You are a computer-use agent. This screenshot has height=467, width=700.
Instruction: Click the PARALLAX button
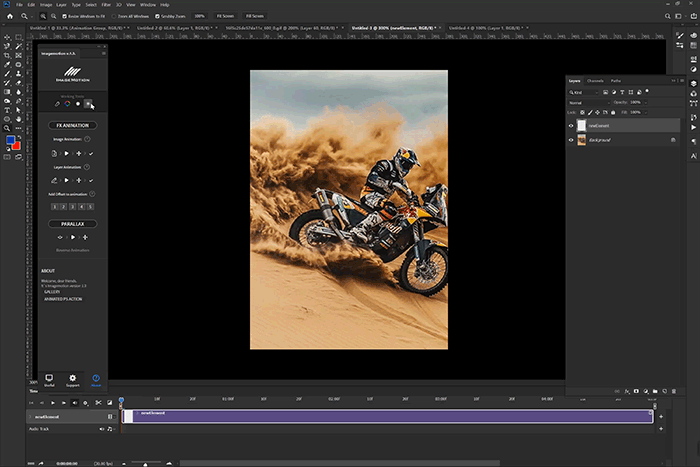(x=71, y=224)
